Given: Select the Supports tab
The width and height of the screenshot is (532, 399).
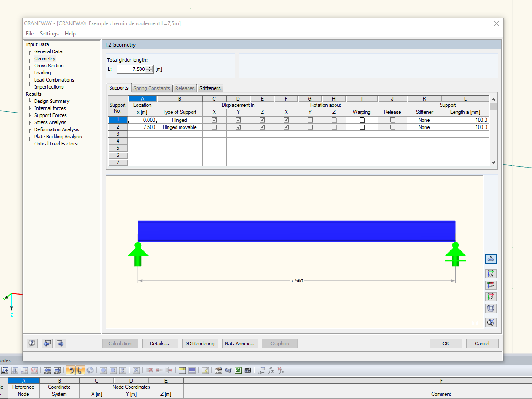Looking at the screenshot, I should 119,88.
